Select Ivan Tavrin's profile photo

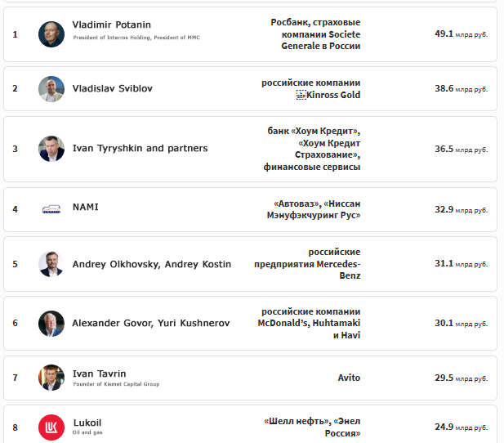pos(51,378)
